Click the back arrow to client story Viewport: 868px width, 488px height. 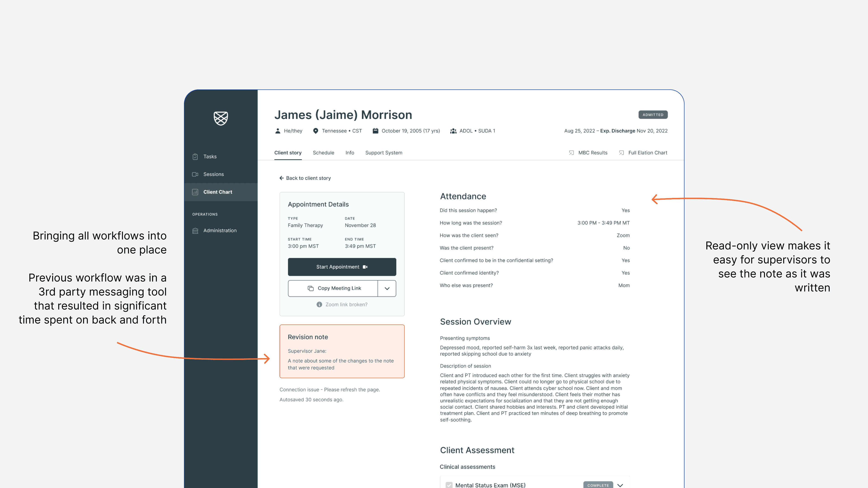click(x=281, y=178)
